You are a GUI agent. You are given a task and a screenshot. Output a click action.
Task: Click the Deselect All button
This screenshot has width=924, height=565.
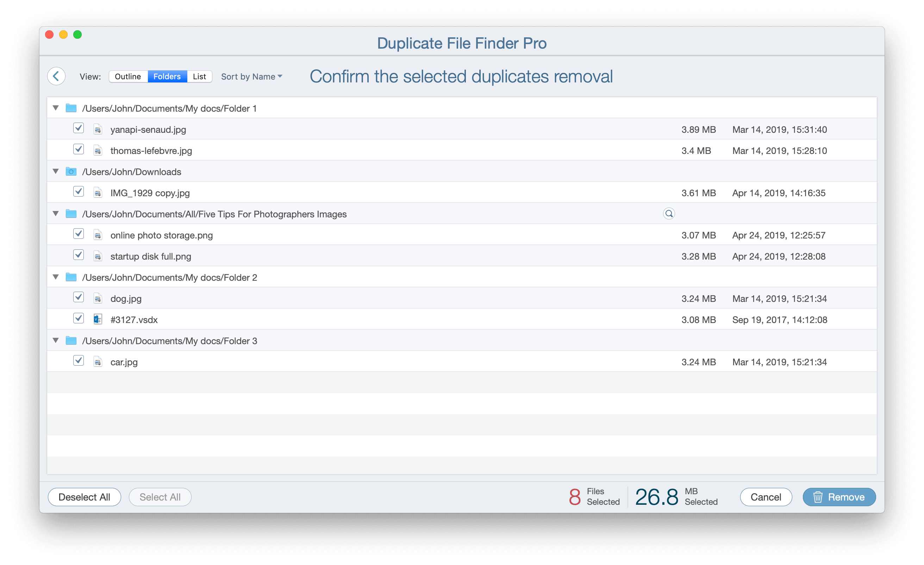click(84, 497)
